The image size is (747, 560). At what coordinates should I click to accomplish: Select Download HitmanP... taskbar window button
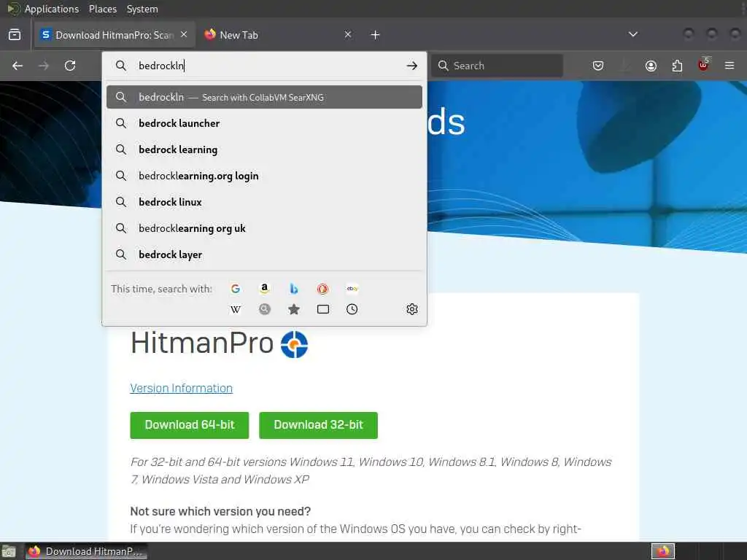click(86, 551)
